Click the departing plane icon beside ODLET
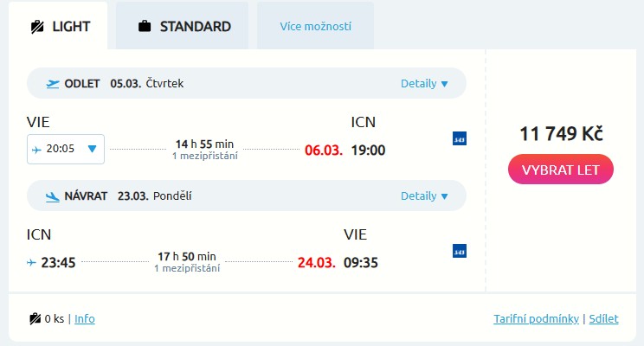The image size is (644, 346). 53,84
